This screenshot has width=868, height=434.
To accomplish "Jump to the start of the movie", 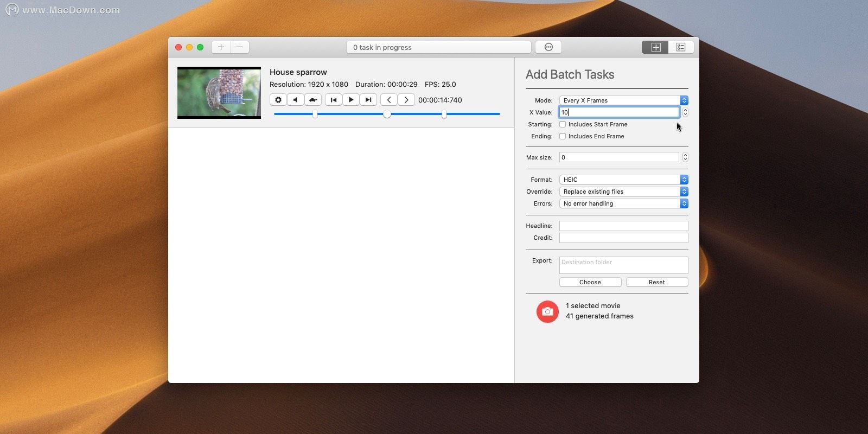I will [334, 100].
